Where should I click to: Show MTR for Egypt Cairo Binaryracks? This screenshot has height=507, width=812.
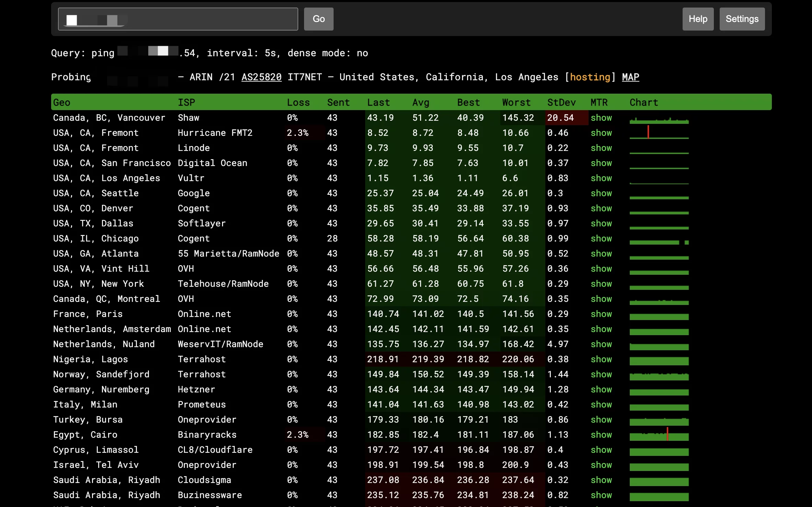tap(601, 435)
